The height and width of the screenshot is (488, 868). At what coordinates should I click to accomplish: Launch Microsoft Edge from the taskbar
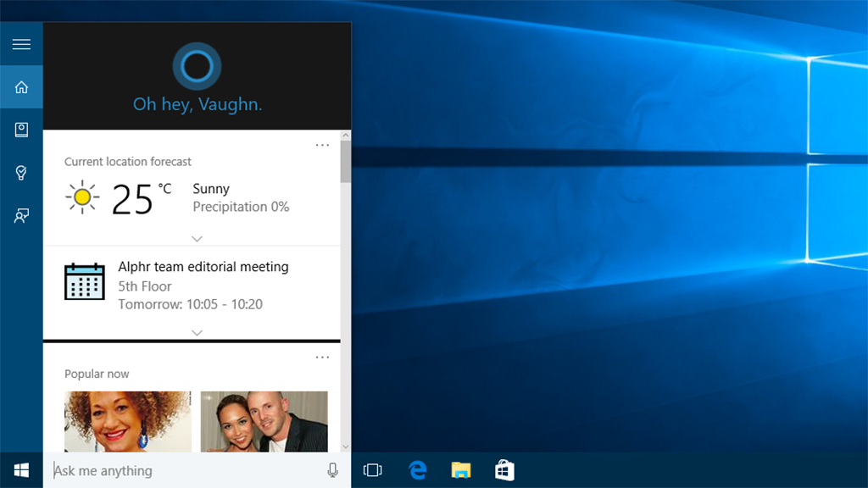(x=417, y=470)
